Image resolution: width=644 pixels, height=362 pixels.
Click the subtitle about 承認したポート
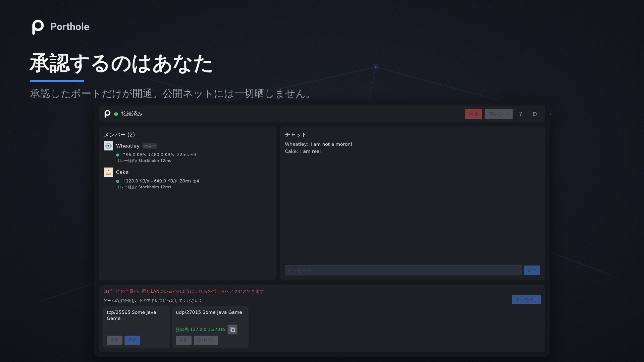click(171, 94)
